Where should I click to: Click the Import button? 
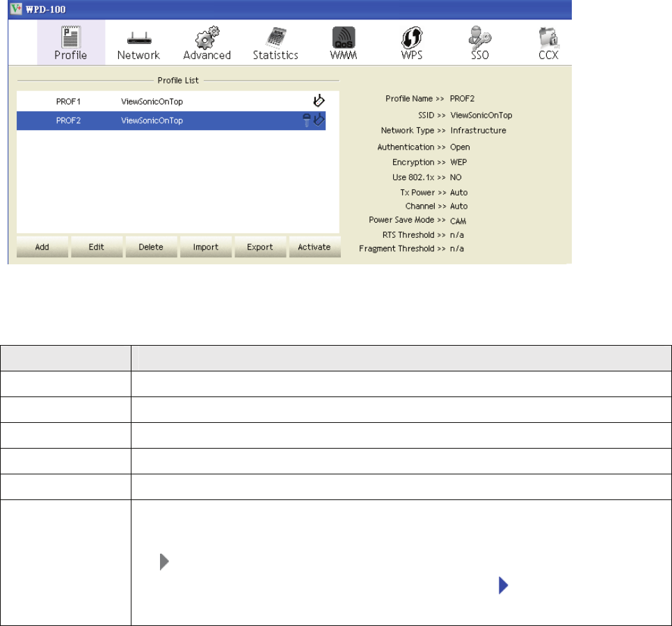(x=206, y=247)
